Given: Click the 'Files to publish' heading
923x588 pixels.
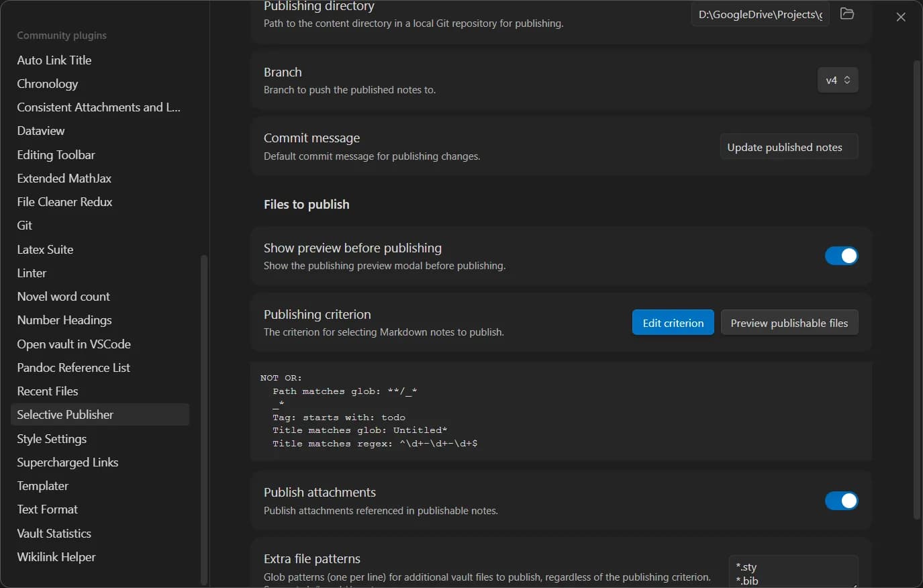Looking at the screenshot, I should (x=307, y=205).
